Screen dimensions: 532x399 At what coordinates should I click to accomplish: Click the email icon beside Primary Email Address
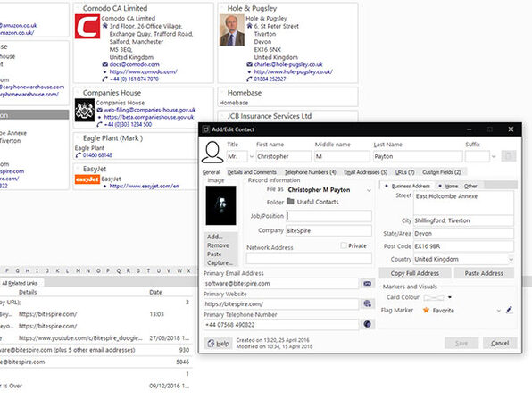click(367, 283)
